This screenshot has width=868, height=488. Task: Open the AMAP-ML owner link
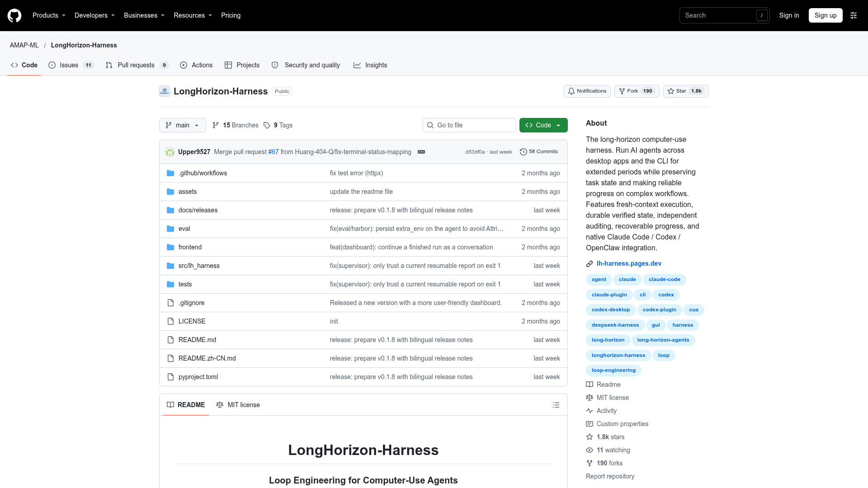[24, 45]
